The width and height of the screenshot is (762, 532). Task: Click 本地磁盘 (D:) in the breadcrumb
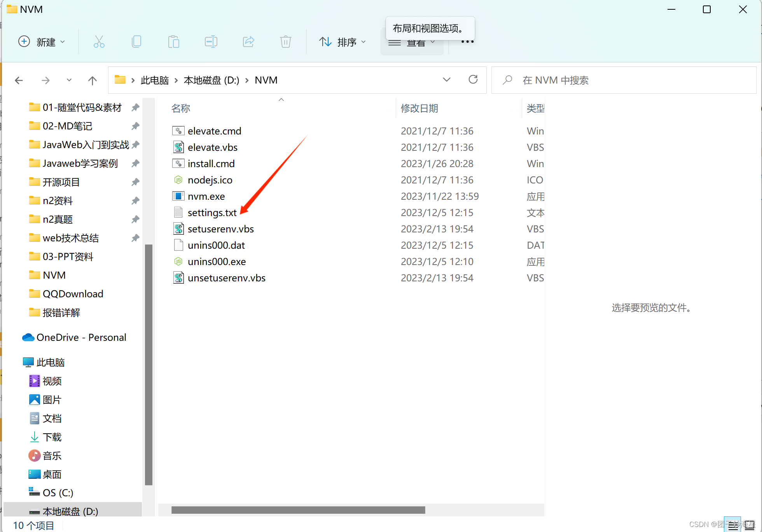(211, 80)
